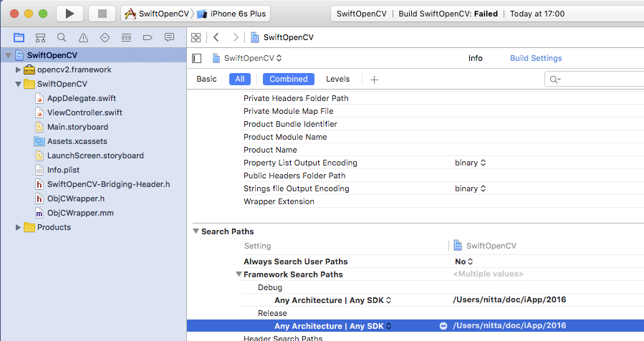Image resolution: width=644 pixels, height=341 pixels.
Task: Open ViewController.swift in the navigator
Action: 85,112
